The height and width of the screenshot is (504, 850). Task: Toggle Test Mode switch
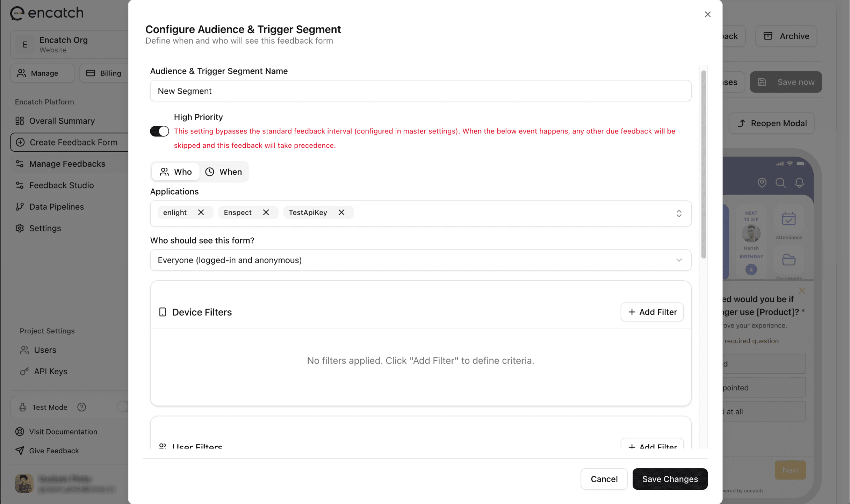122,406
